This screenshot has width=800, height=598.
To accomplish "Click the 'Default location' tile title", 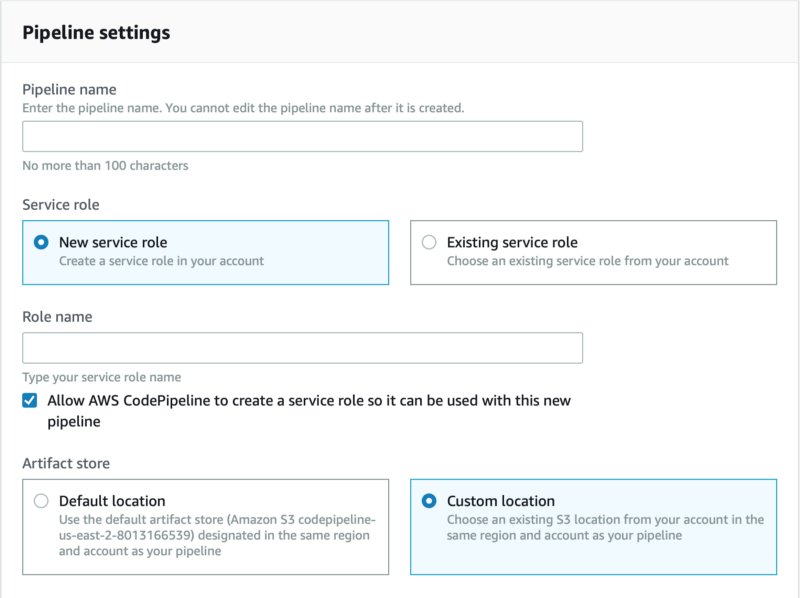I will click(x=112, y=501).
